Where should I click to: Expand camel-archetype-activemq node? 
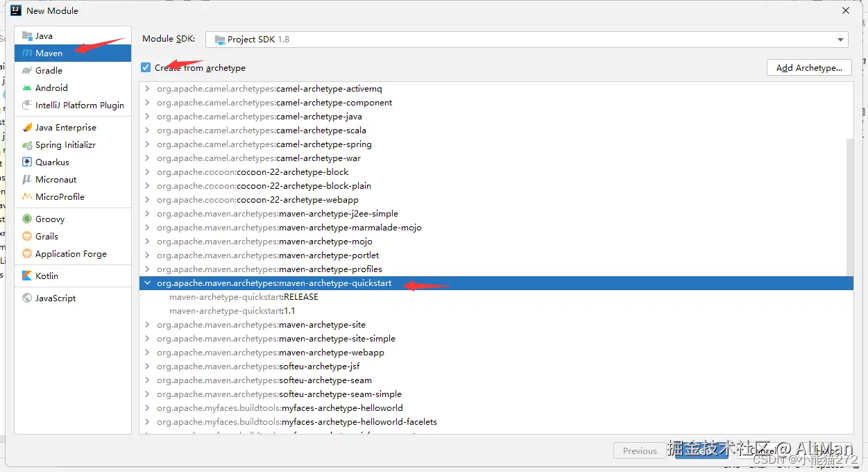point(147,89)
